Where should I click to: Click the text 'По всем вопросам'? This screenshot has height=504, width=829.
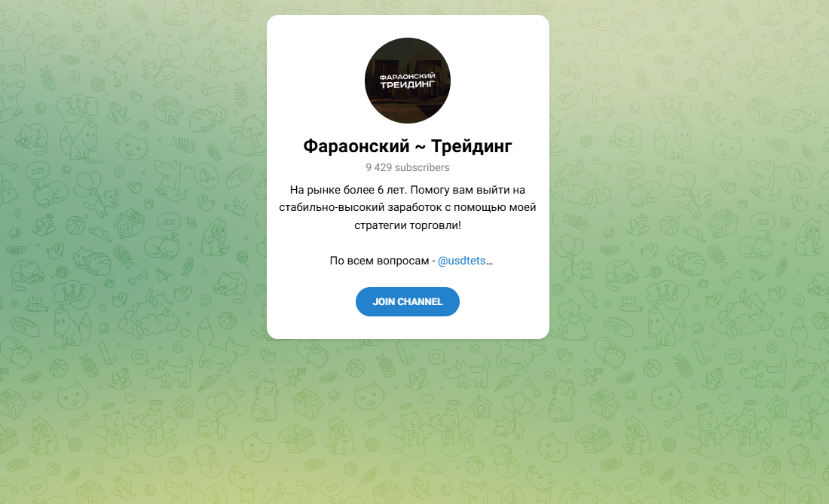[x=379, y=261]
